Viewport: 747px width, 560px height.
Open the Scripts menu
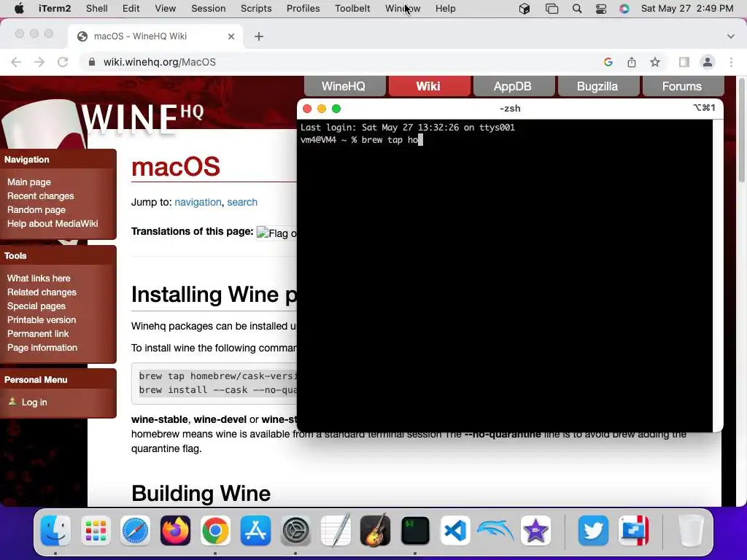click(256, 9)
